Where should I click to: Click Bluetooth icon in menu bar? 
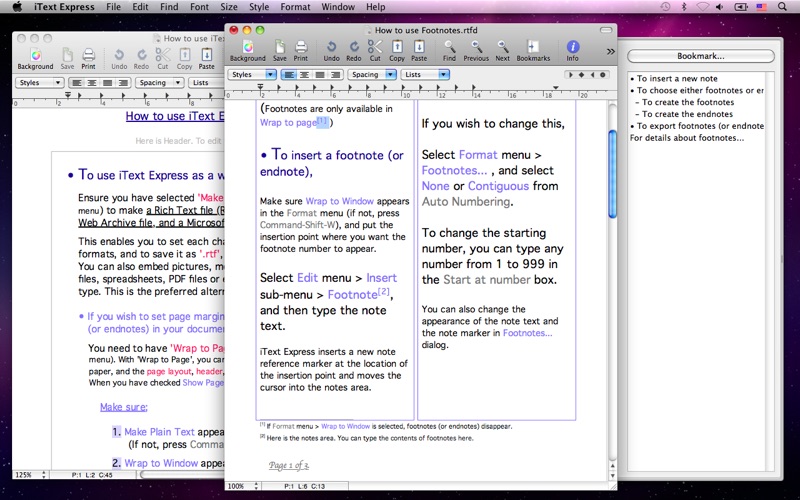[x=684, y=7]
